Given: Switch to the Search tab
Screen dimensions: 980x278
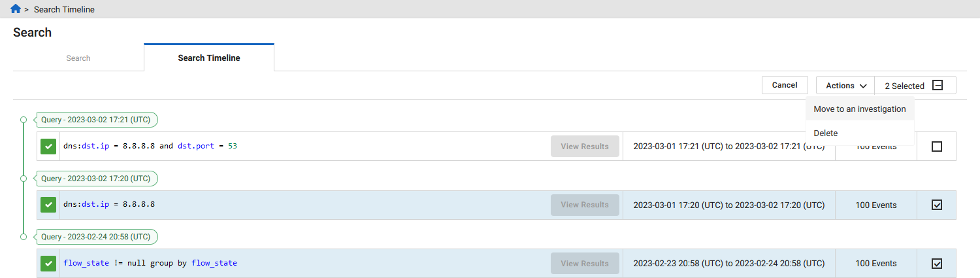Looking at the screenshot, I should [78, 58].
